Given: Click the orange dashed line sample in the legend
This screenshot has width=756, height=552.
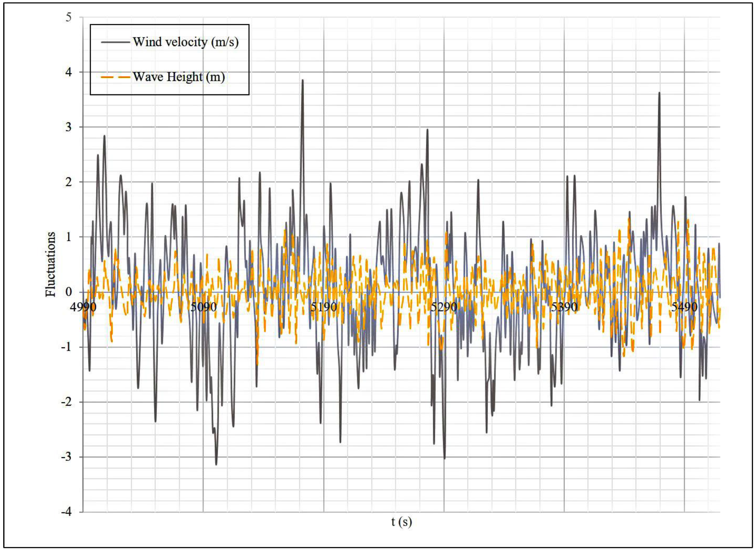Looking at the screenshot, I should tap(115, 77).
